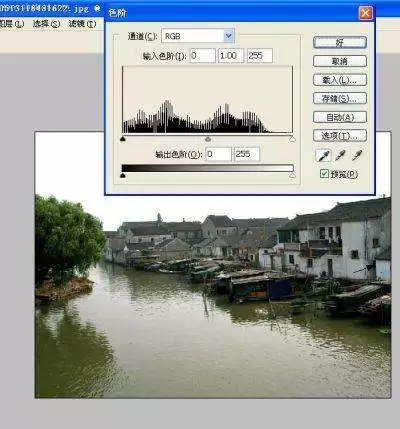Toggle the 预览(P) preview checkbox
Viewport: 400px width, 429px height.
click(324, 174)
